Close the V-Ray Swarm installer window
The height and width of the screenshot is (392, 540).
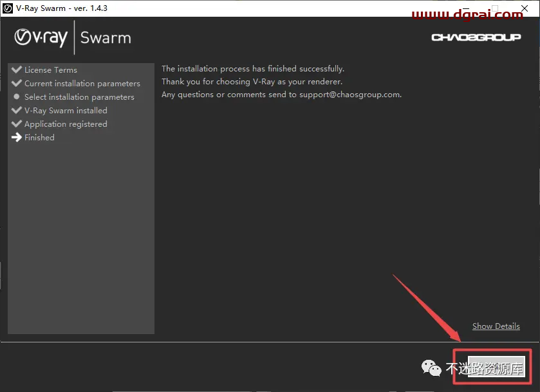[x=525, y=8]
